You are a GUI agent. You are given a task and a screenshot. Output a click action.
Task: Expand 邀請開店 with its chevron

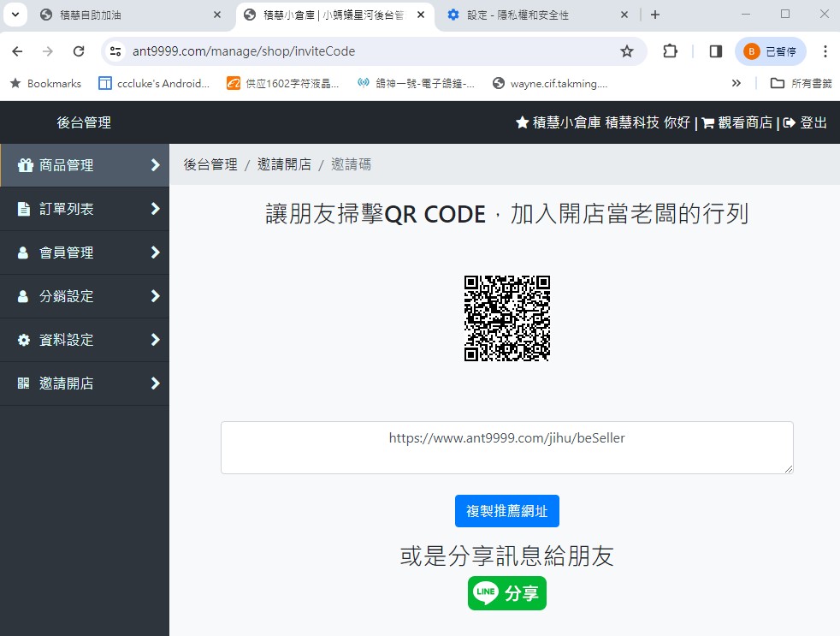(x=156, y=383)
